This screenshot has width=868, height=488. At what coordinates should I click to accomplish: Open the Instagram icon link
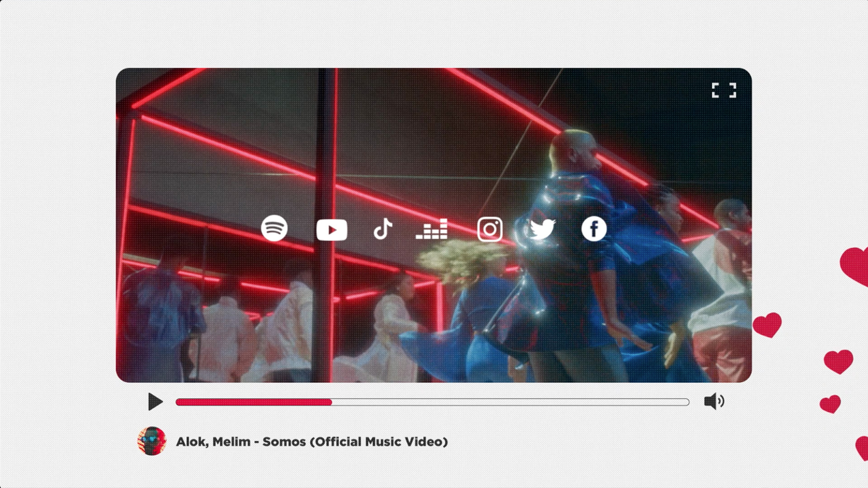490,229
